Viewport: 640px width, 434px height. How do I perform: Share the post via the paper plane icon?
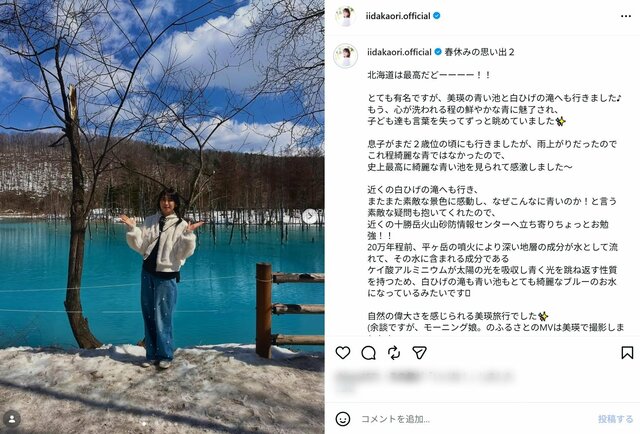pyautogui.click(x=419, y=353)
